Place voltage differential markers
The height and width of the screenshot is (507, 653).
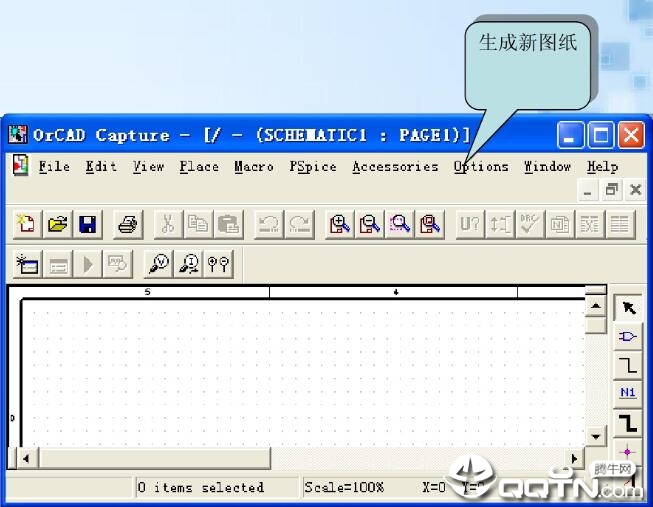(219, 264)
